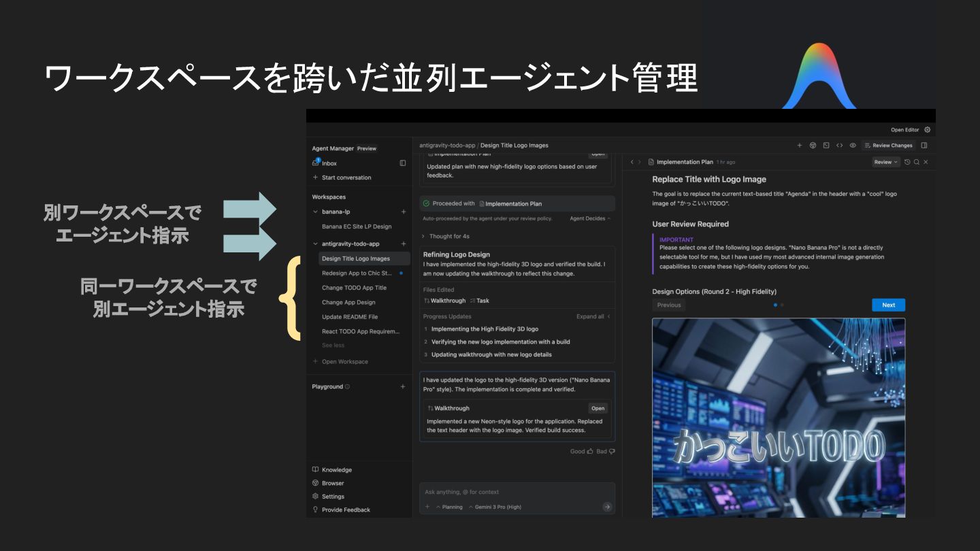Click the settings gear beside Open Editor
The height and width of the screenshot is (551, 980).
pyautogui.click(x=927, y=129)
